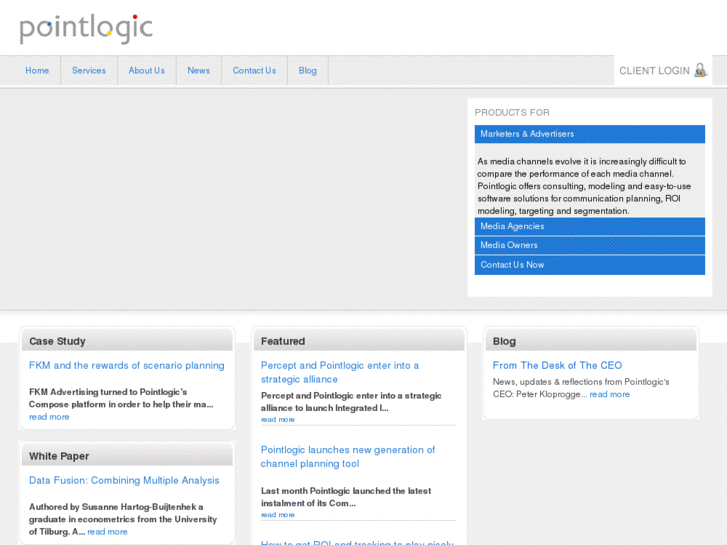Click the padlock icon beside Client Login

click(701, 71)
